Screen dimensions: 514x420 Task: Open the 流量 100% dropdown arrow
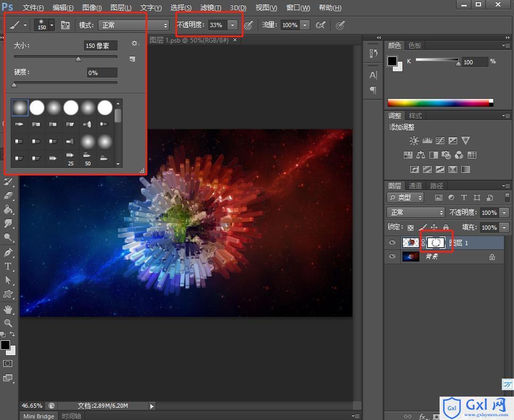(305, 25)
